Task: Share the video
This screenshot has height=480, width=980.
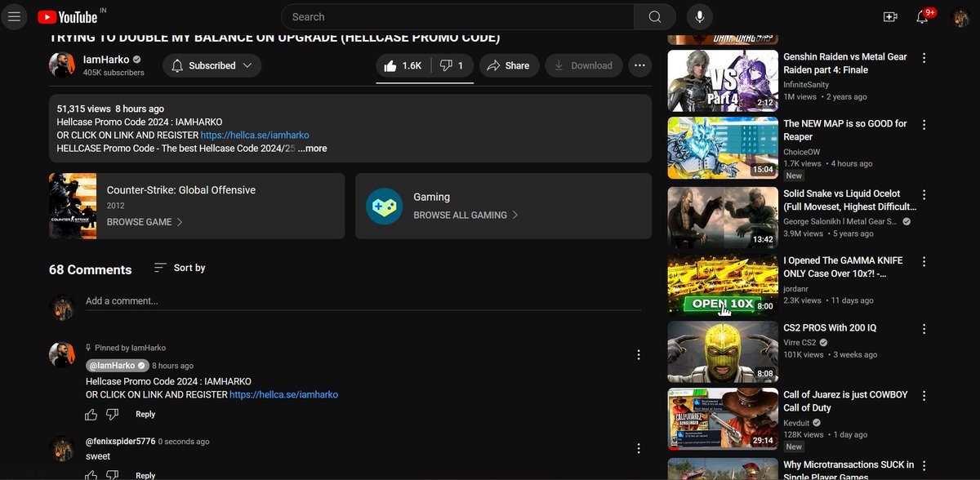Action: (x=509, y=65)
